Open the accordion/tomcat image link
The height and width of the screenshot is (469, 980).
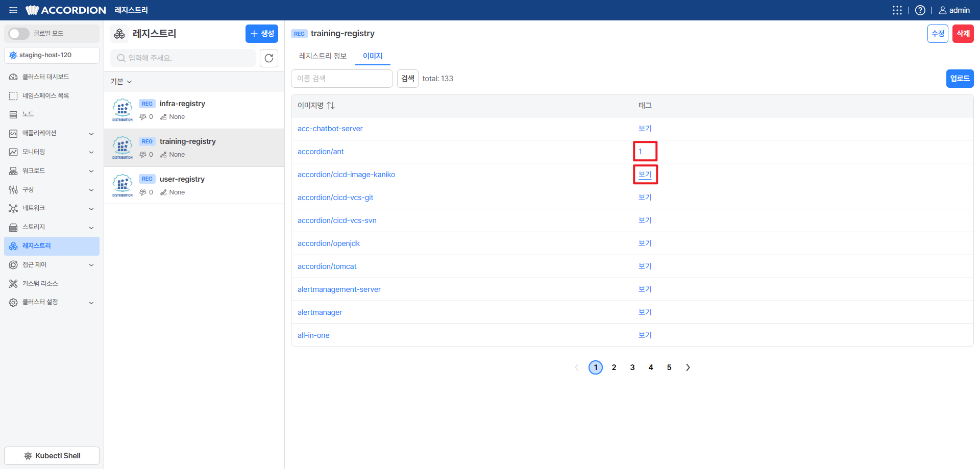pyautogui.click(x=327, y=266)
